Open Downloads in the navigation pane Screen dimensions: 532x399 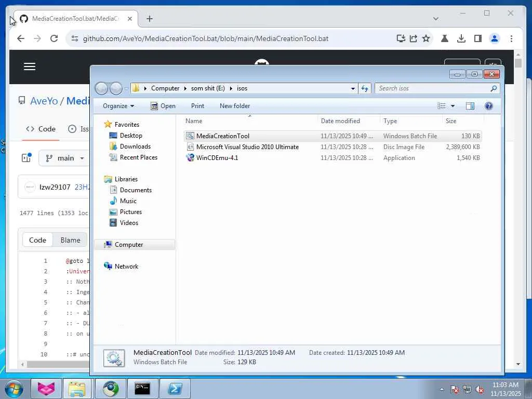pyautogui.click(x=130, y=147)
